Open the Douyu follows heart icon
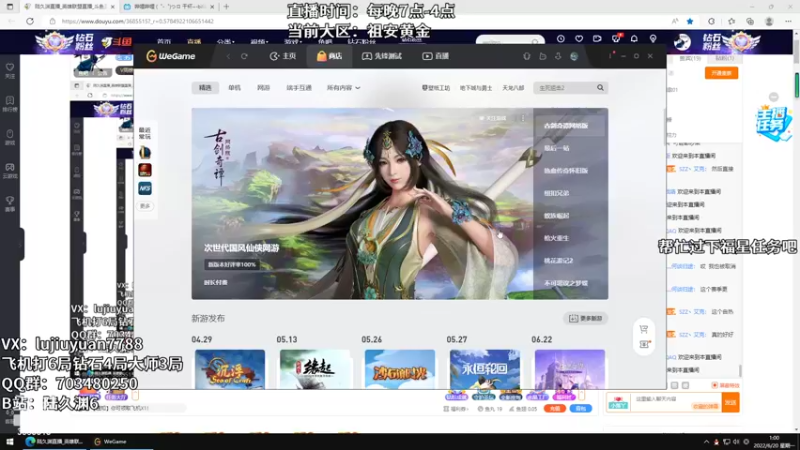This screenshot has width=800, height=450. 579,39
